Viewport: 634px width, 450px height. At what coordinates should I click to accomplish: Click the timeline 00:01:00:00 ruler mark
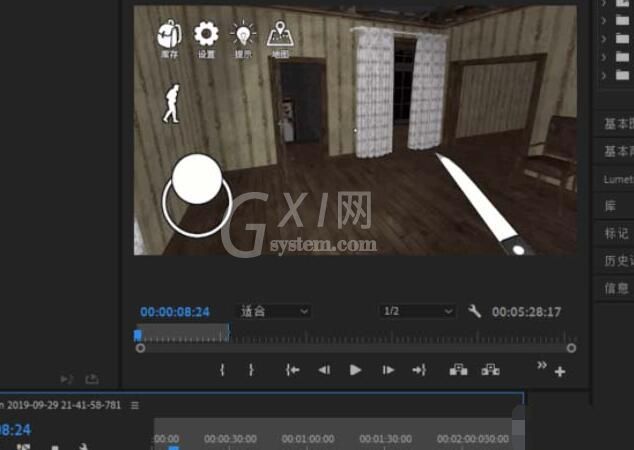[308, 439]
